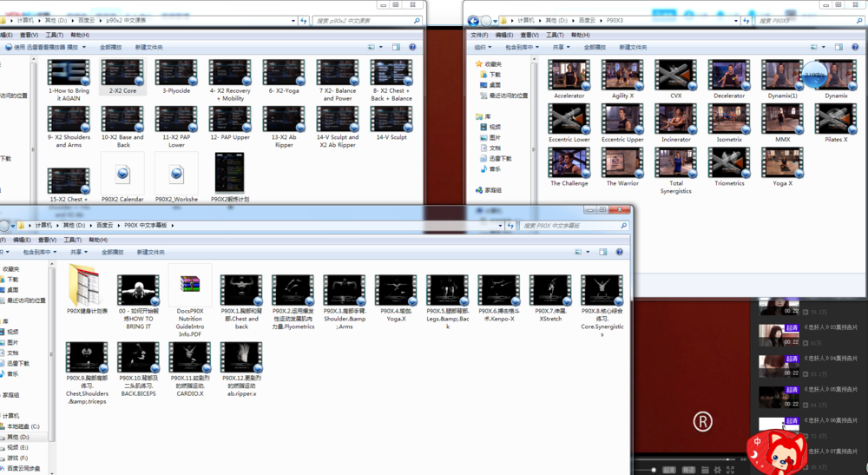Screen dimensions: 868x475
Task: Click 全部播放 in the P90X3 toolbar
Action: tap(595, 47)
